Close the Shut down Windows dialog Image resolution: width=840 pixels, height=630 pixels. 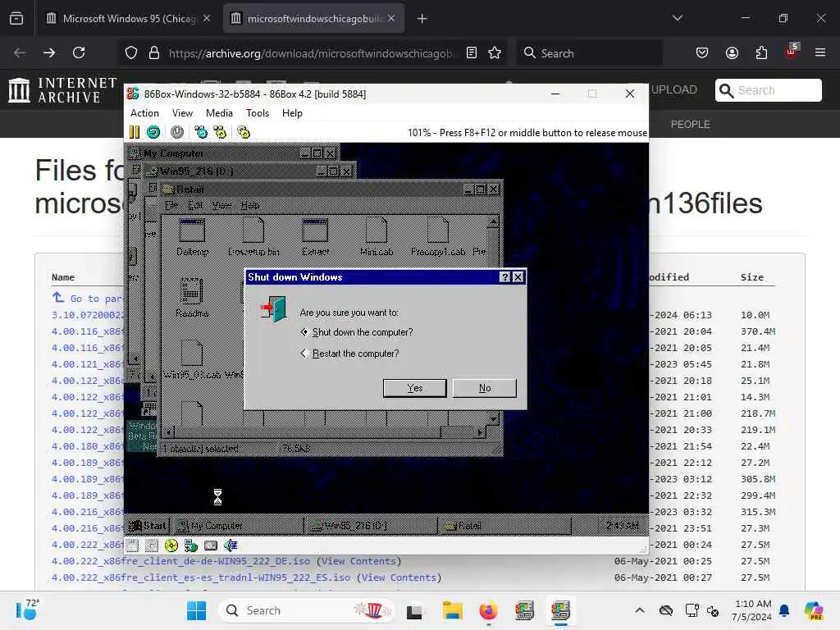click(518, 277)
